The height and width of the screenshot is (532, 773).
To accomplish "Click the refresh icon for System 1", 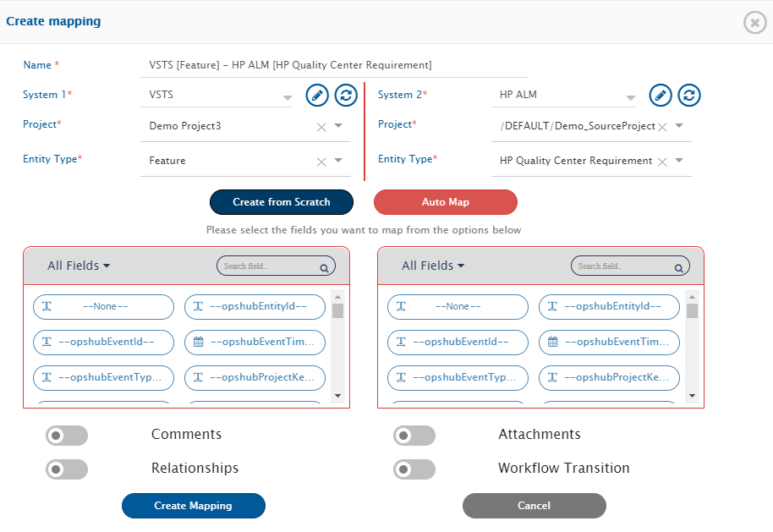I will click(346, 96).
